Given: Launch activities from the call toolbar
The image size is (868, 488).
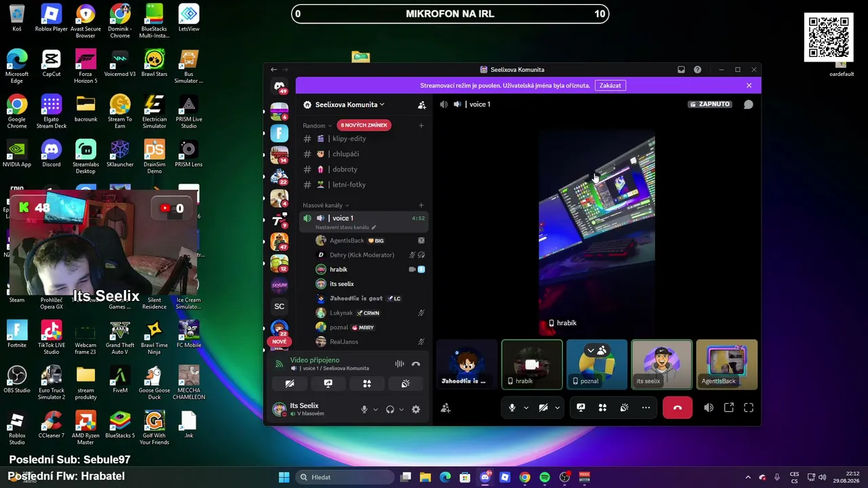Looking at the screenshot, I should [602, 407].
